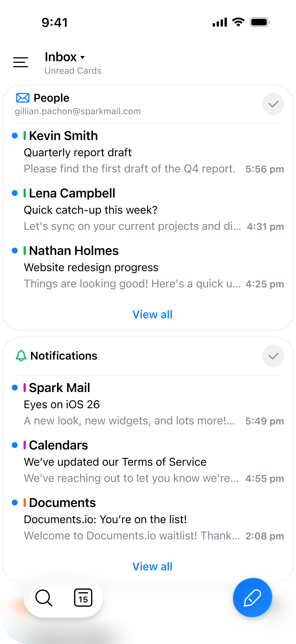
Task: Toggle unread dot on Kevin Smith email
Action: coord(15,136)
